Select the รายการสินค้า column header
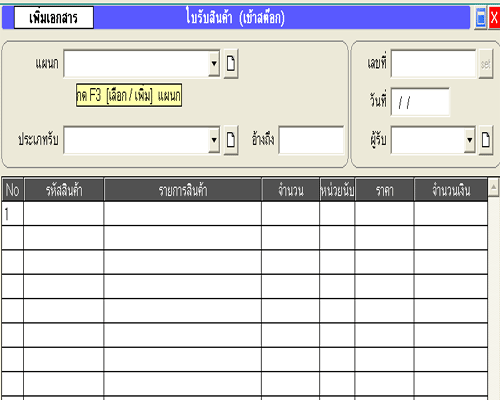500x400 pixels. (183, 190)
